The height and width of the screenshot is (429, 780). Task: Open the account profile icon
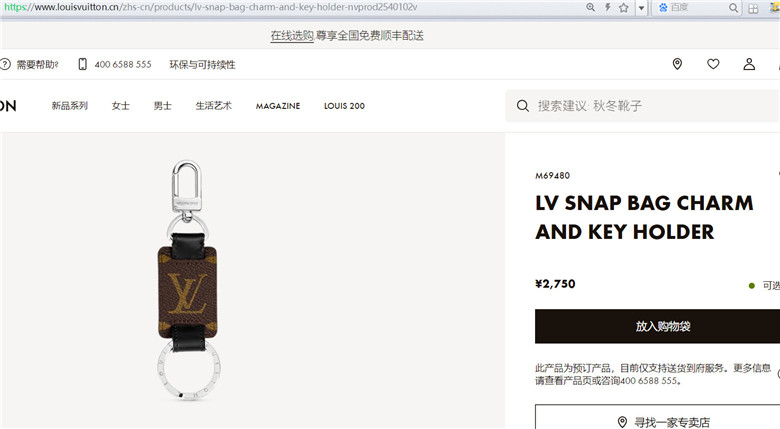point(749,64)
